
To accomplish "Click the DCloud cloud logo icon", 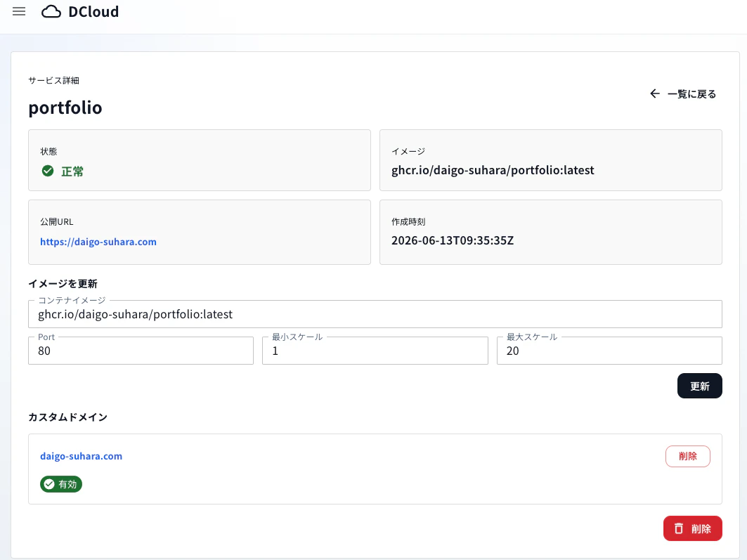I will coord(51,11).
